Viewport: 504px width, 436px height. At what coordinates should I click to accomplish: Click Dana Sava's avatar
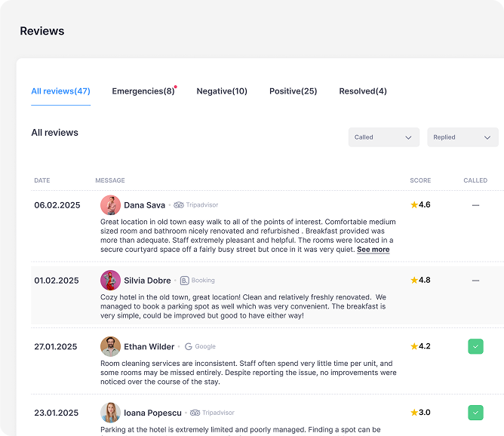[x=110, y=205]
